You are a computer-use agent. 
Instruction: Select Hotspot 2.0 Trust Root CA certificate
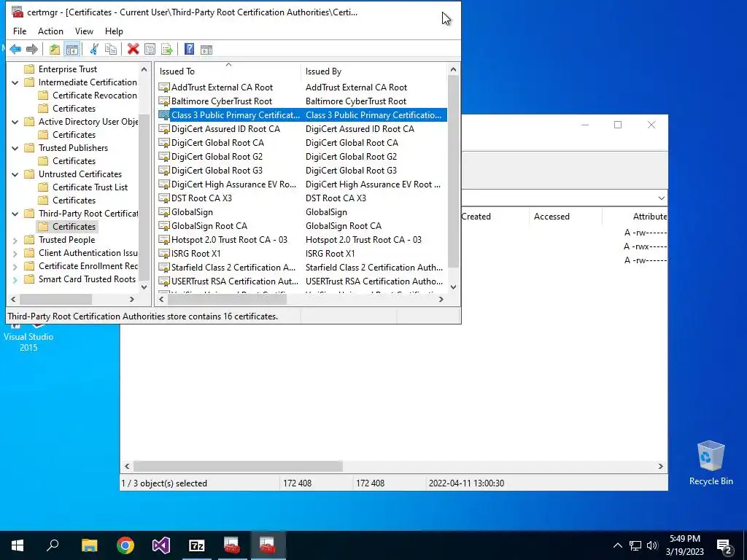coord(302,239)
